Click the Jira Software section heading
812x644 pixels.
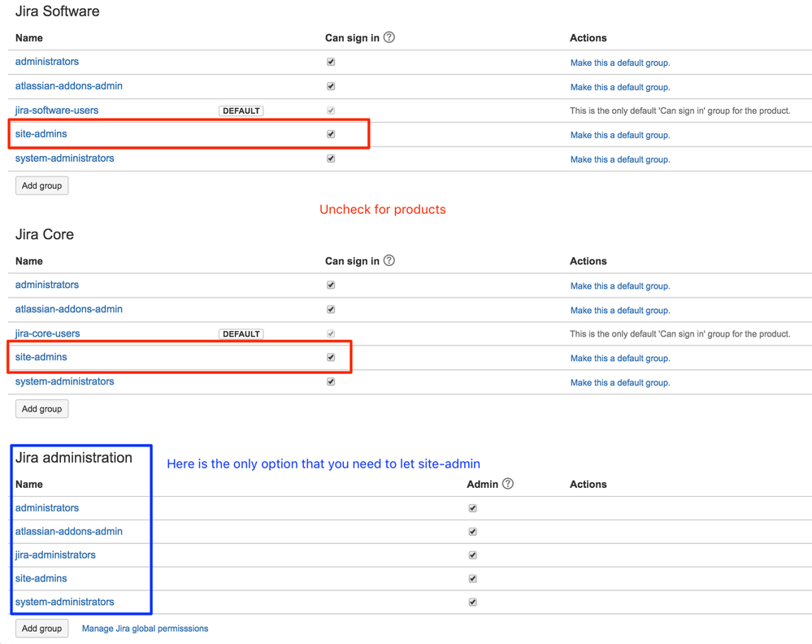[x=58, y=11]
